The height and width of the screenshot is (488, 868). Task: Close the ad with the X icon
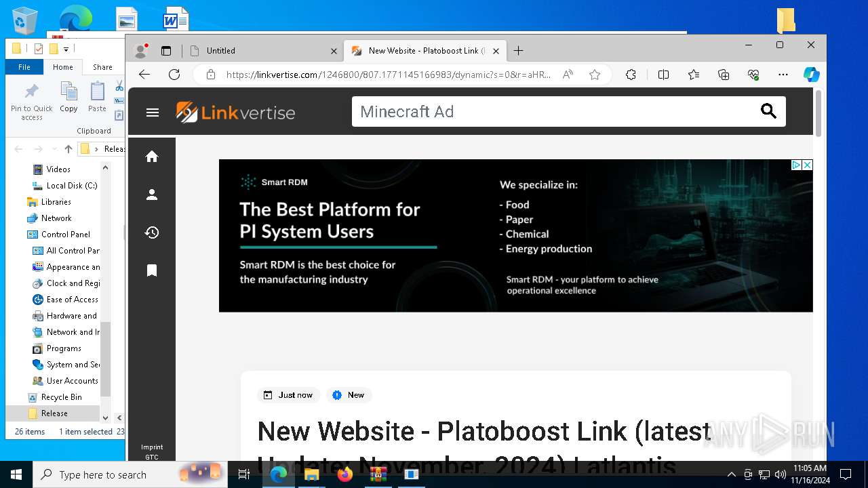807,165
